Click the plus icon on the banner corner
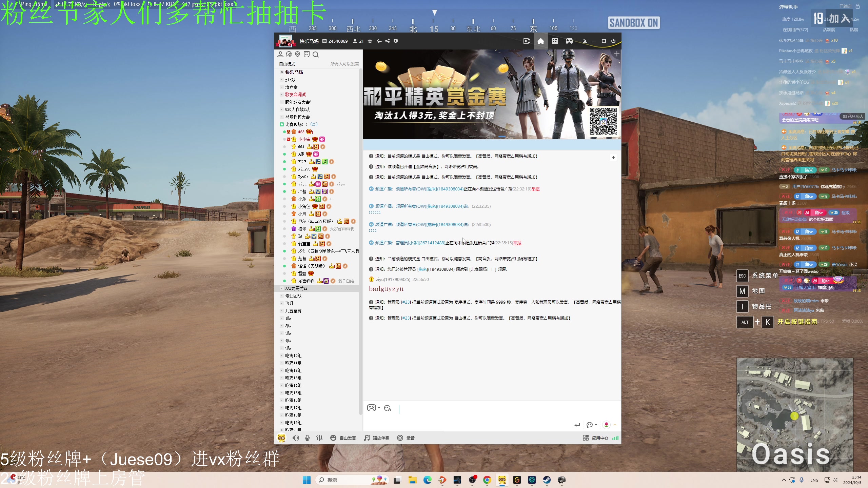 [x=616, y=54]
